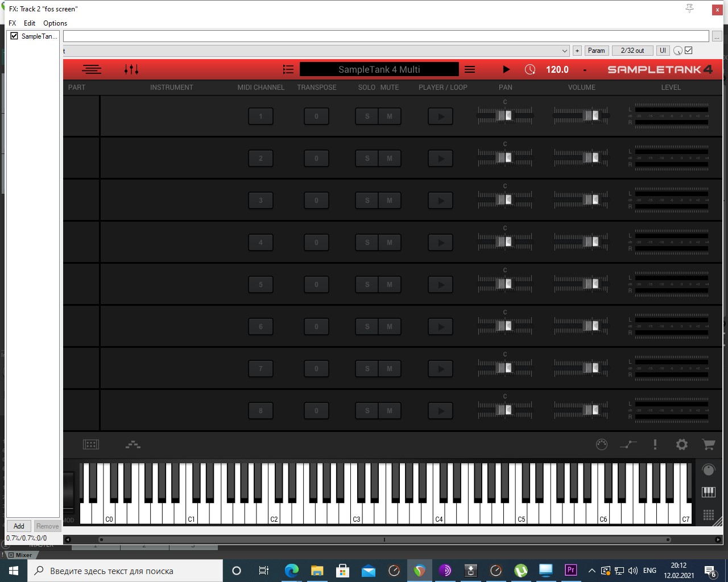Open SampleTank settings gear
Viewport: 728px width, 582px height.
click(682, 444)
